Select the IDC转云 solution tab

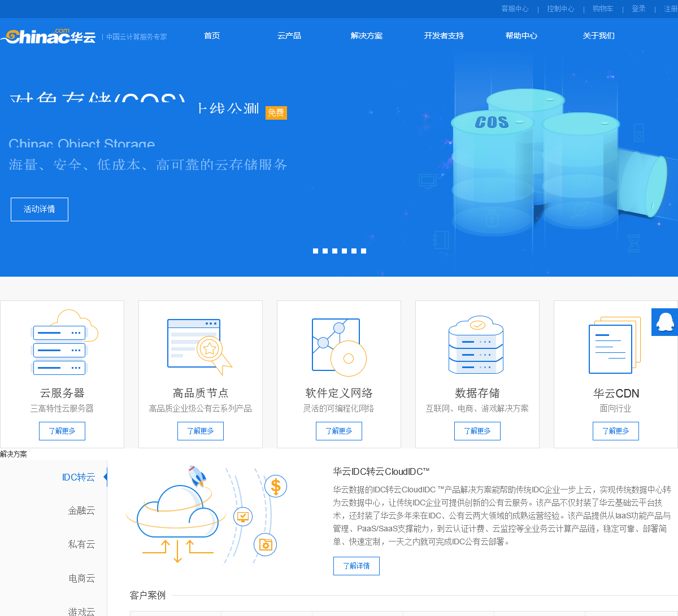[x=79, y=477]
